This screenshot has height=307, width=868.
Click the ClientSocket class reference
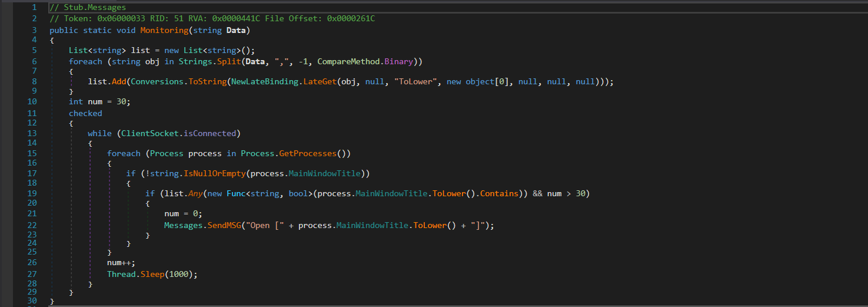pos(149,134)
